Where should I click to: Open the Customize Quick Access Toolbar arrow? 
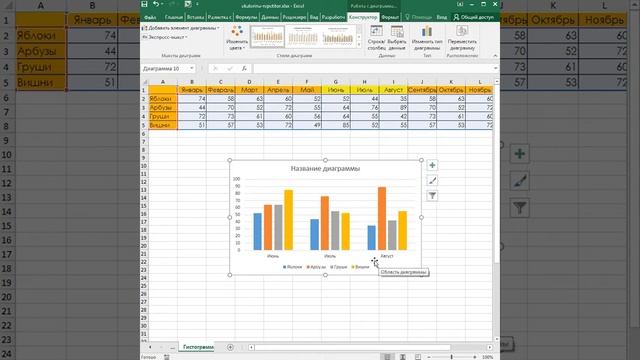(x=197, y=4)
